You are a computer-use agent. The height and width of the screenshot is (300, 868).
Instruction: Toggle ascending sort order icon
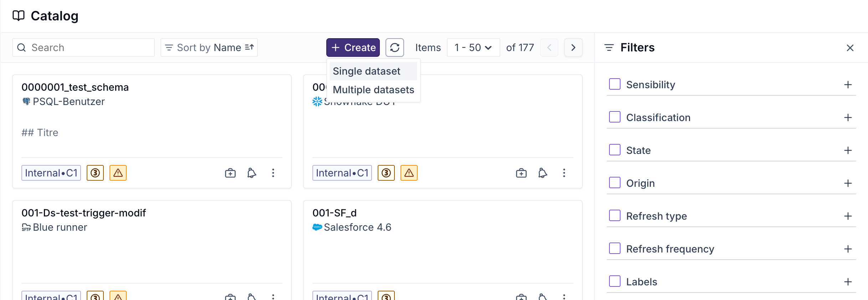(249, 47)
